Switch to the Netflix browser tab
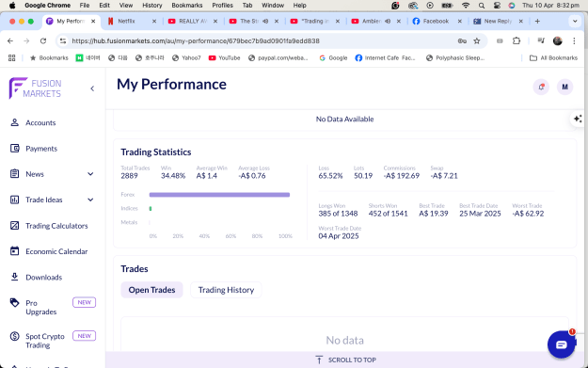Screen dimensions: 588x368 (x=132, y=21)
